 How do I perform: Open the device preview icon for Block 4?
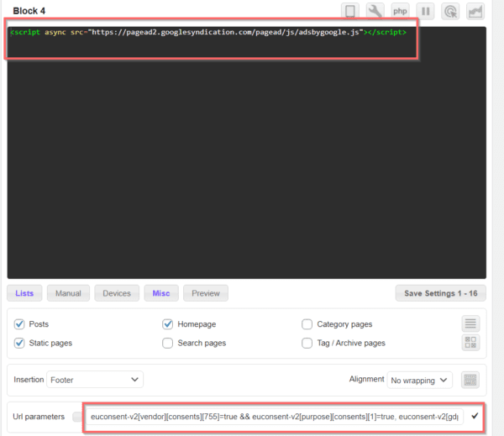[350, 11]
